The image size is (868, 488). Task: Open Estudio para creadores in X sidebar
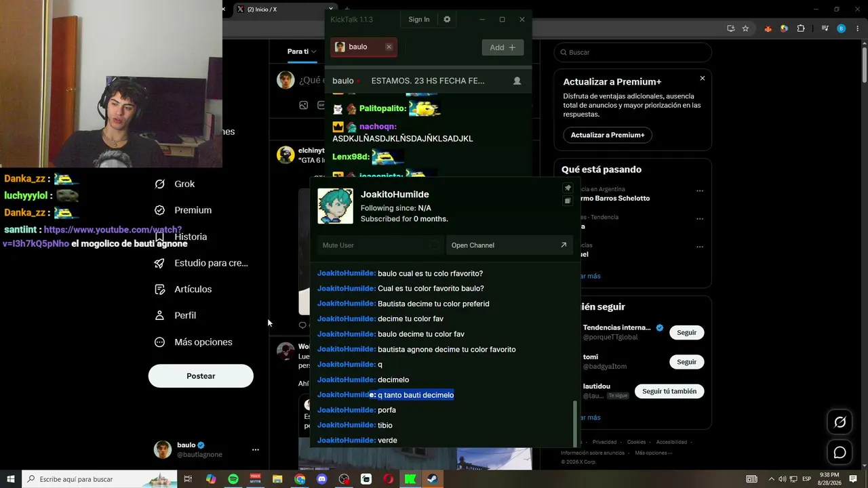click(201, 263)
